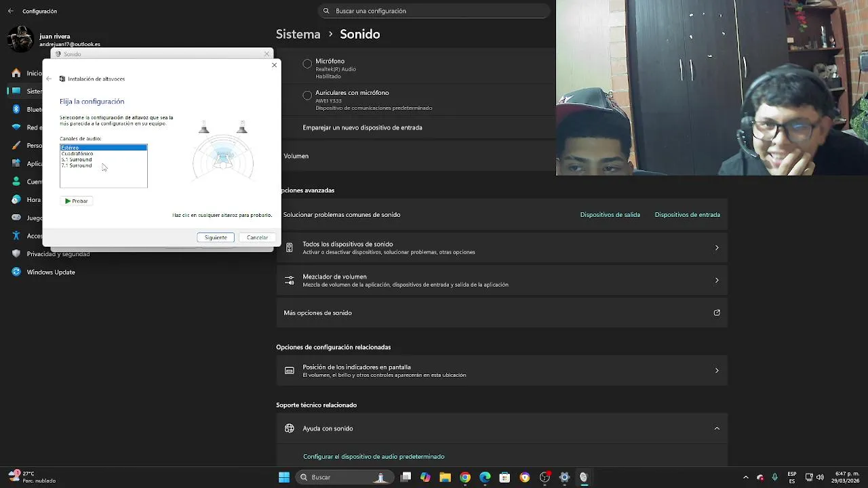Open Juegos via the gamepad icon
Viewport: 868px width, 488px height.
point(16,218)
